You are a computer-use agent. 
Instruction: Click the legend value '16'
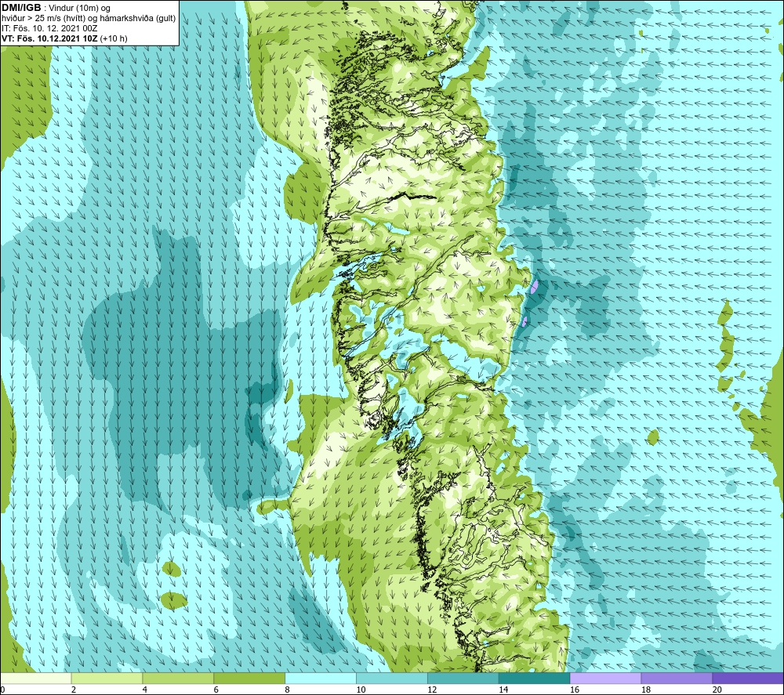575,690
